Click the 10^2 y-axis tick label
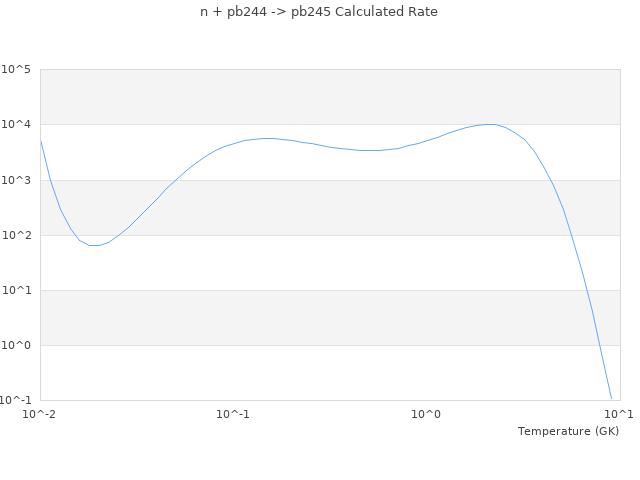 point(16,235)
